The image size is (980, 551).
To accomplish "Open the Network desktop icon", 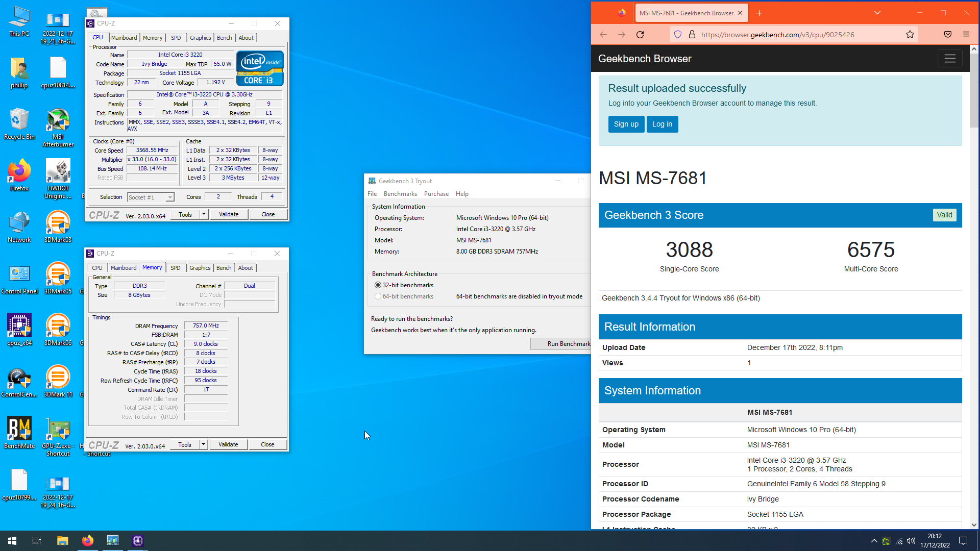I will (19, 227).
